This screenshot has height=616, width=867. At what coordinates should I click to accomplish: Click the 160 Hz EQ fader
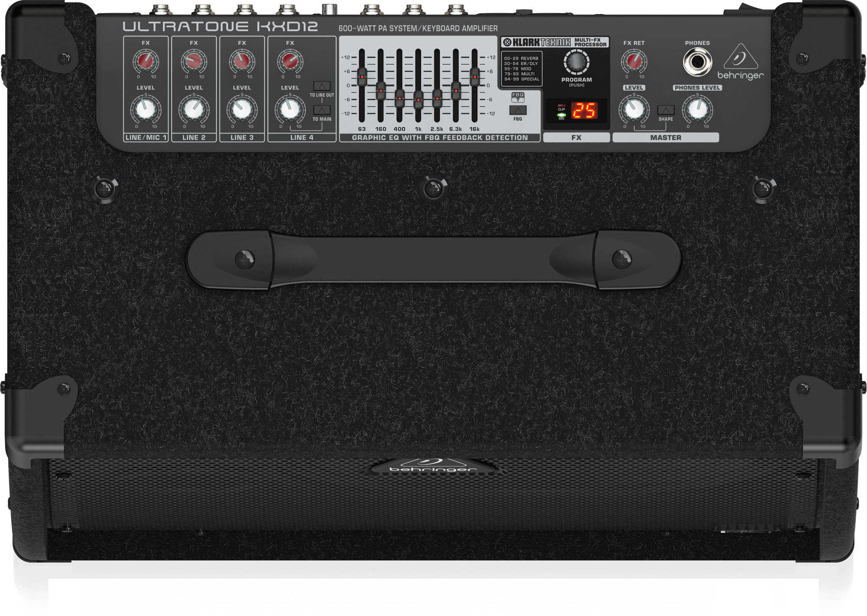(381, 91)
